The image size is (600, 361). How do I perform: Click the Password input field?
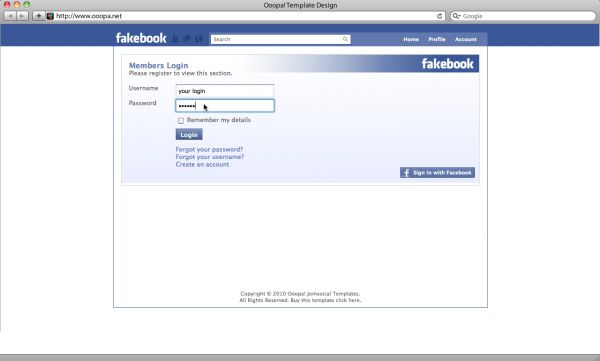[x=225, y=106]
